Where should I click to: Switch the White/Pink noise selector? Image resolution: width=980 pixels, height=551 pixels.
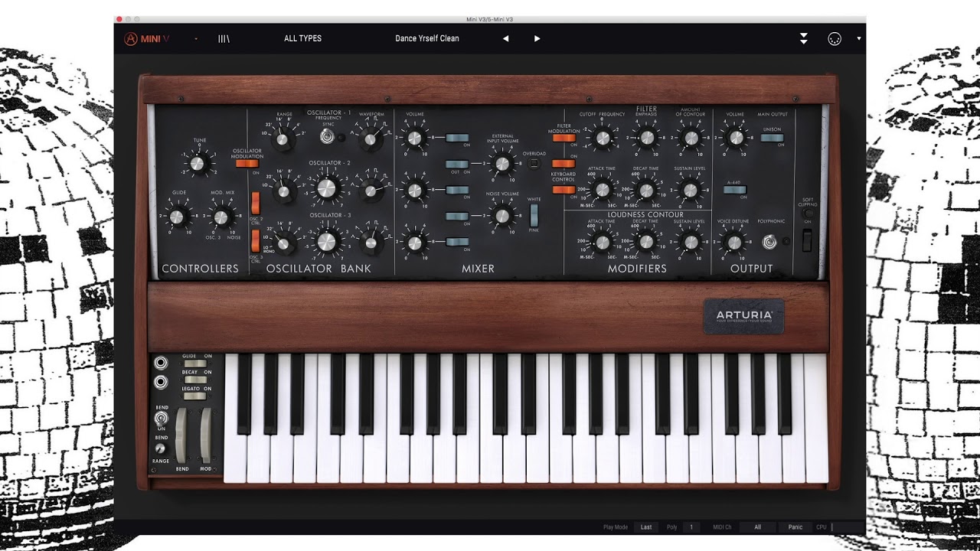(534, 215)
